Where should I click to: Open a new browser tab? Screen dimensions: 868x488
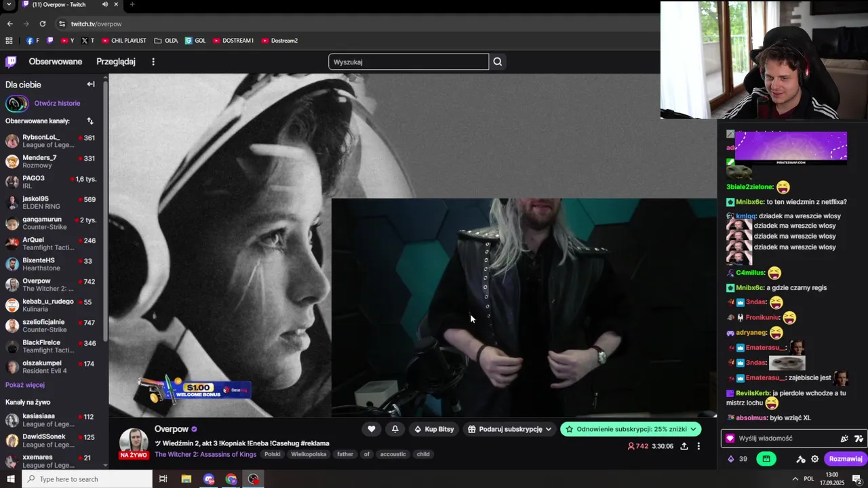tap(132, 5)
